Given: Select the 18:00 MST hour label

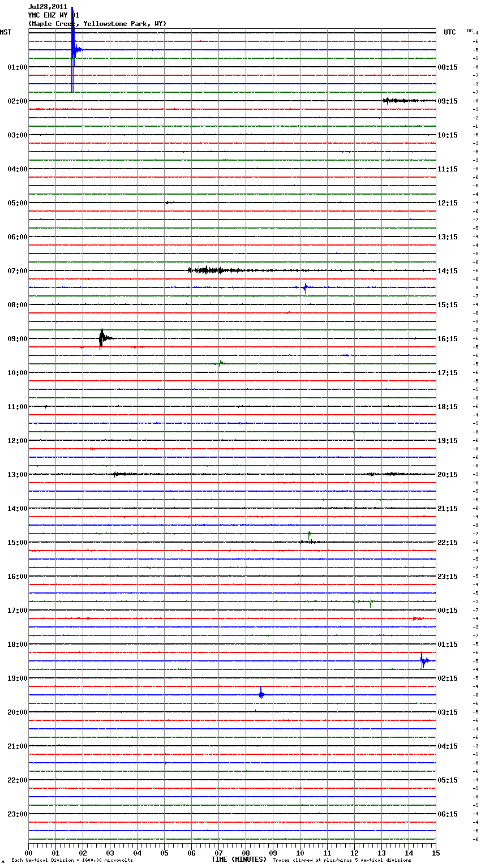Looking at the screenshot, I should [17, 644].
